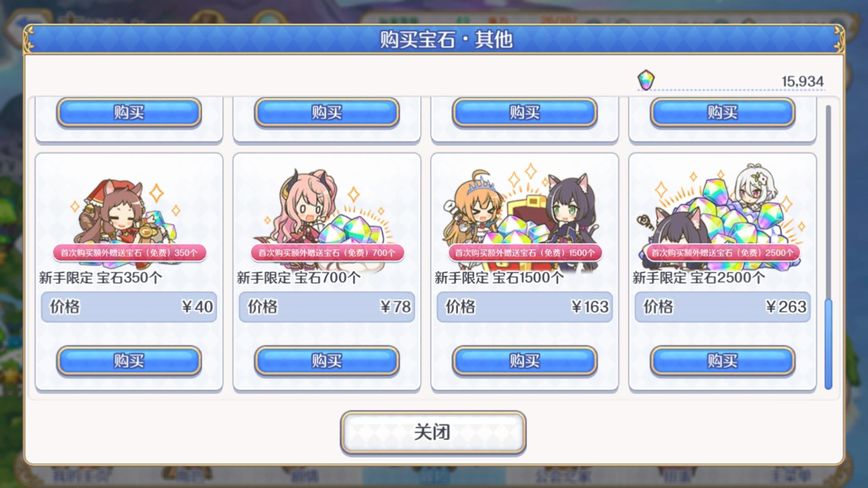
Task: Click the gem pile with white-haired girl
Action: [x=722, y=210]
